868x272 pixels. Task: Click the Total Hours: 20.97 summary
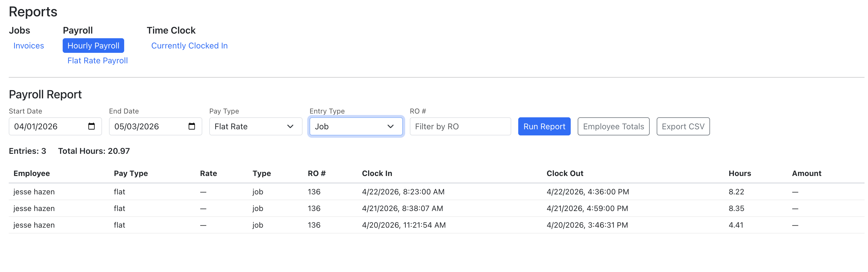(x=94, y=151)
